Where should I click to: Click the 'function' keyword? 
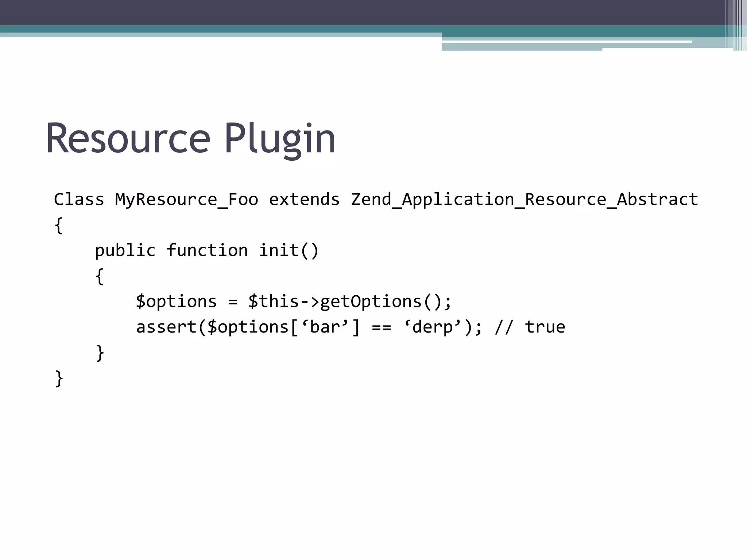pyautogui.click(x=207, y=250)
